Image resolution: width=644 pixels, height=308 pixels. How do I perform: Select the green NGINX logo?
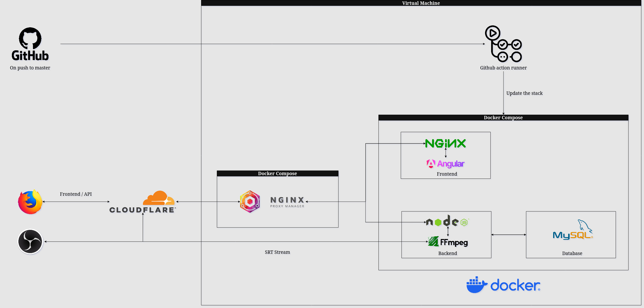pyautogui.click(x=446, y=143)
